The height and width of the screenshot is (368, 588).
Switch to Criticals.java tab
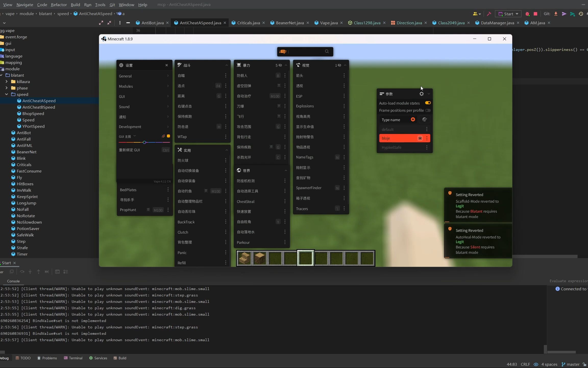(248, 23)
